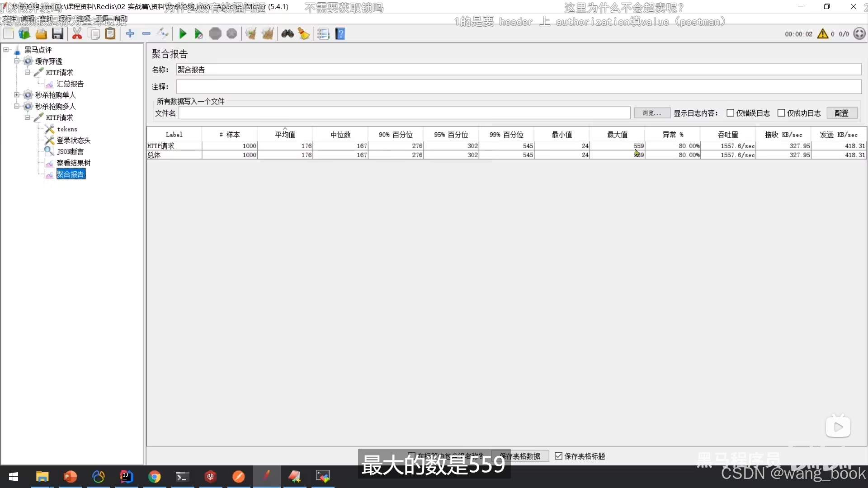
Task: Click the grey Shutdown icon
Action: coord(231,34)
